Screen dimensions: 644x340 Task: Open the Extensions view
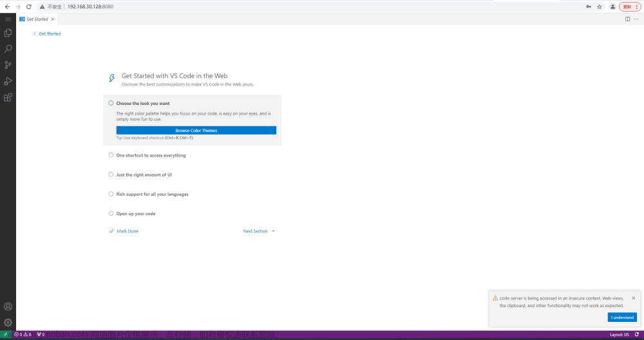tap(8, 97)
